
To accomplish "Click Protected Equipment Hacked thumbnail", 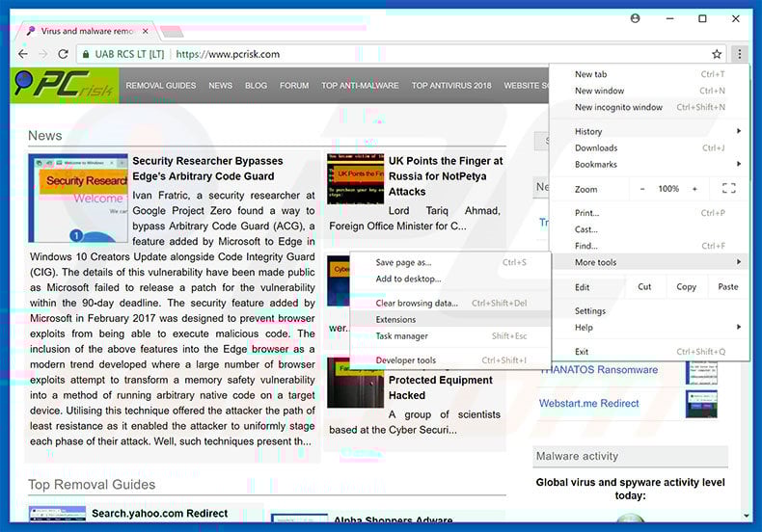I will 356,383.
